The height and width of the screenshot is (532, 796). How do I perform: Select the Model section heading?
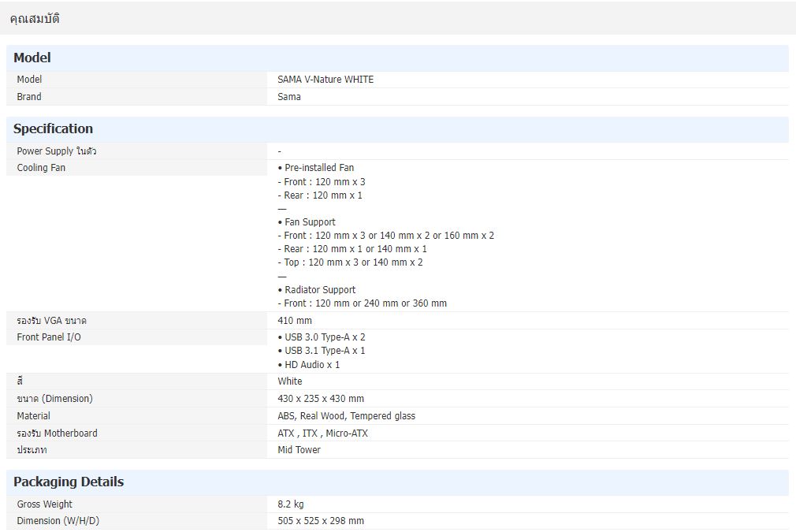(x=32, y=58)
